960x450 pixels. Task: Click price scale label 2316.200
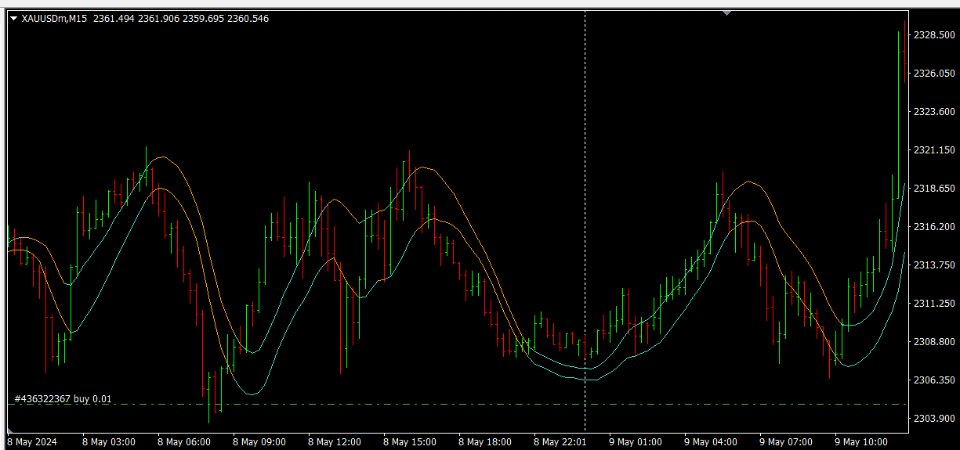[x=934, y=227]
